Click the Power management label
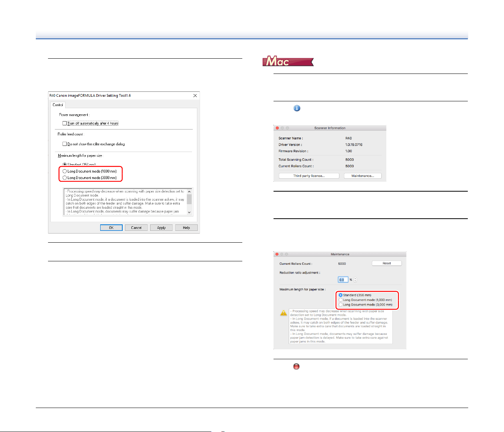The height and width of the screenshot is (432, 504). click(74, 115)
